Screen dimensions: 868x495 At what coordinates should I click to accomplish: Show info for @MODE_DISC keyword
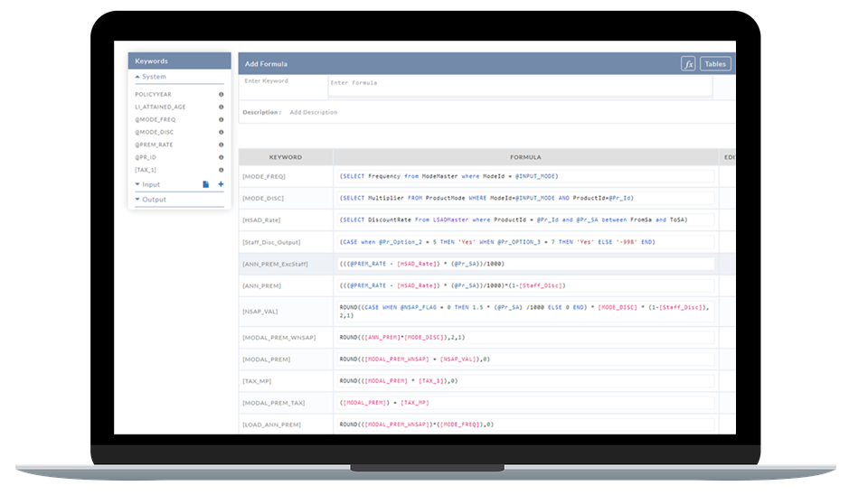tap(221, 132)
